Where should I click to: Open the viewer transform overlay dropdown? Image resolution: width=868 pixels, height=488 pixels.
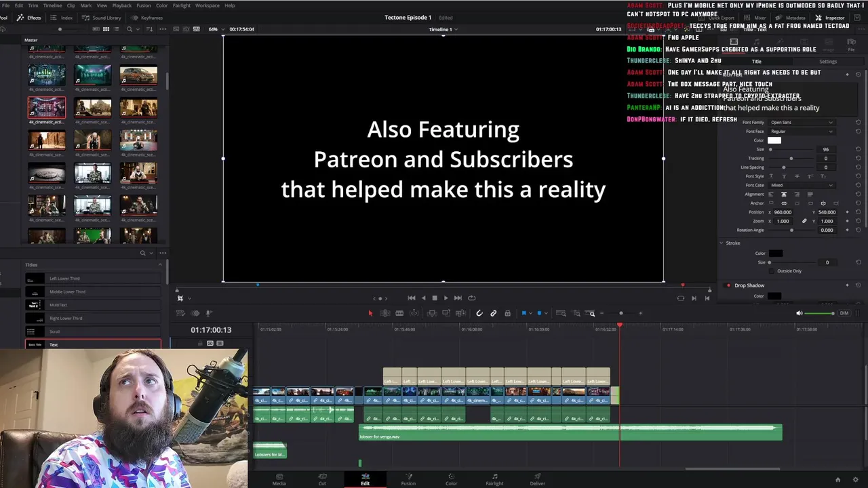pos(189,298)
